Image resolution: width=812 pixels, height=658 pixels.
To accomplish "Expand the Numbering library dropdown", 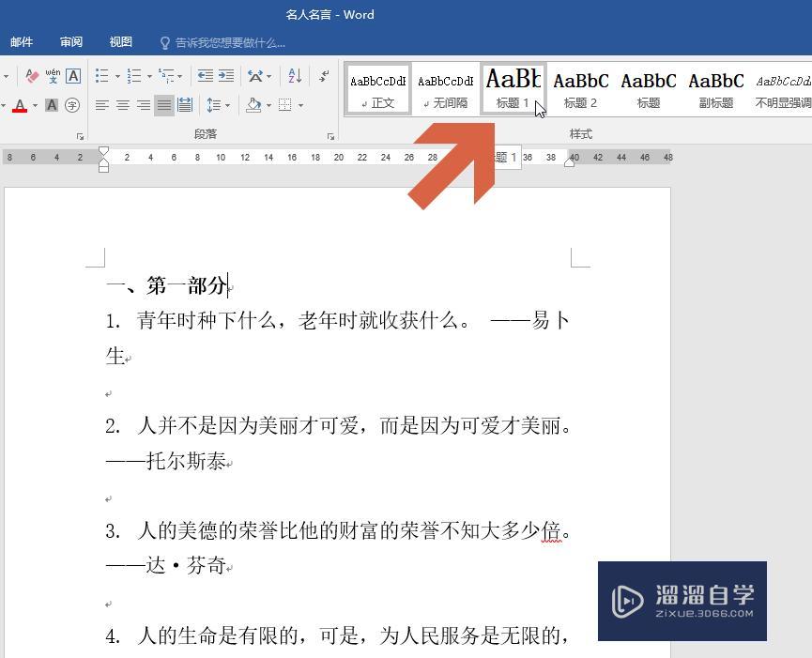I will pos(149,77).
